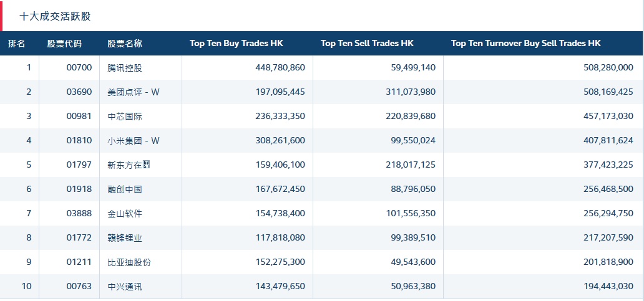Open the 融创中国 stock name
The width and height of the screenshot is (644, 301).
pos(125,189)
